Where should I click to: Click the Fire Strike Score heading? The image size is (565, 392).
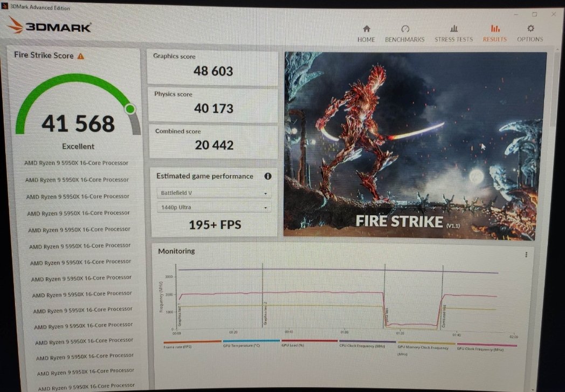point(44,55)
